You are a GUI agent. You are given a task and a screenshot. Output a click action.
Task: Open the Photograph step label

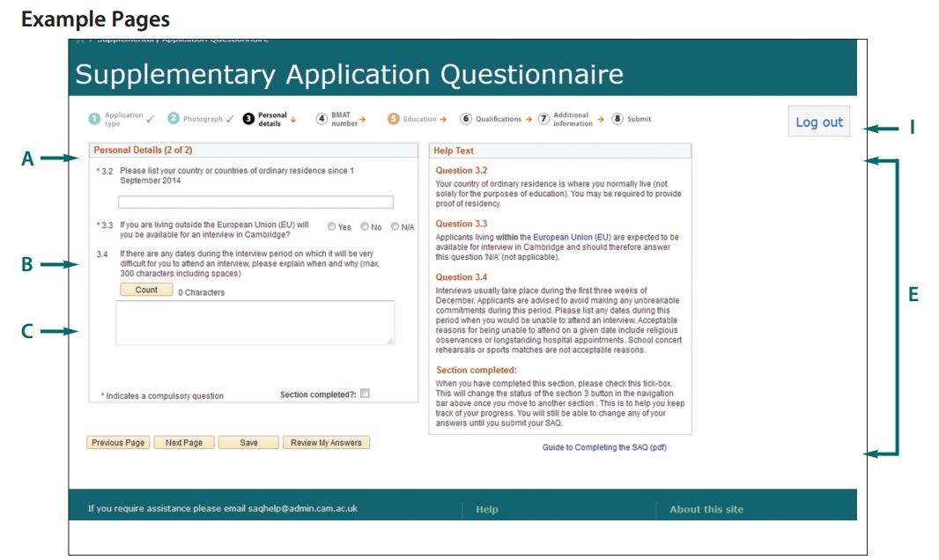203,119
